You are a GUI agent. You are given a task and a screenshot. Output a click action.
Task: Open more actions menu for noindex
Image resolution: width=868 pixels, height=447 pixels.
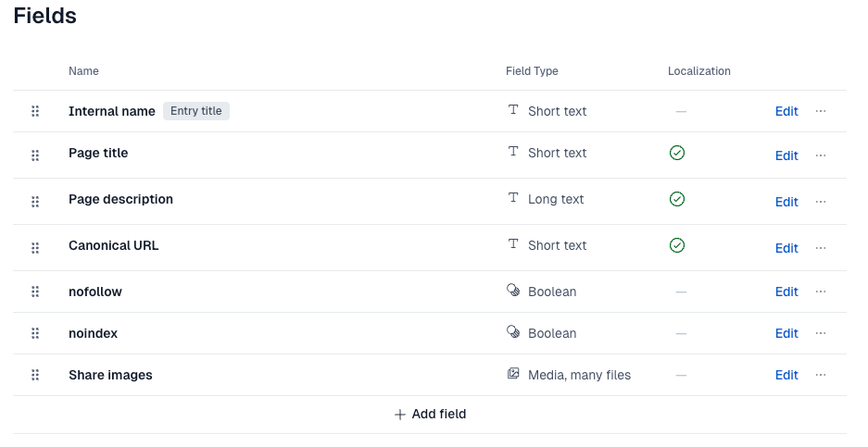(x=821, y=333)
